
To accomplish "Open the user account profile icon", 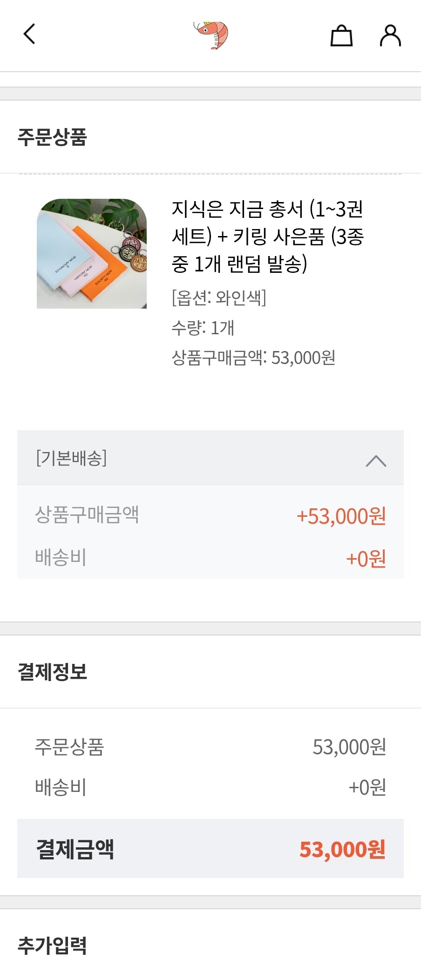I will [390, 35].
